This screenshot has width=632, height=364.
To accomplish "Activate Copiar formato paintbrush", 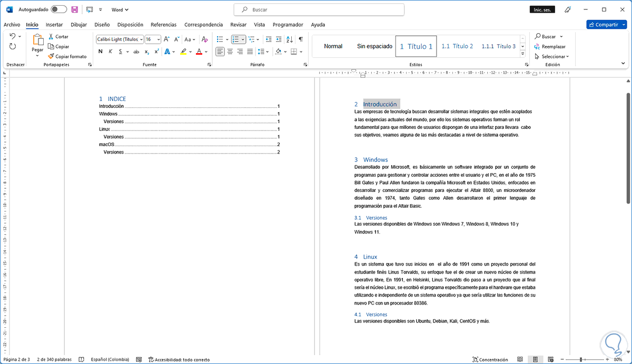I will (67, 56).
